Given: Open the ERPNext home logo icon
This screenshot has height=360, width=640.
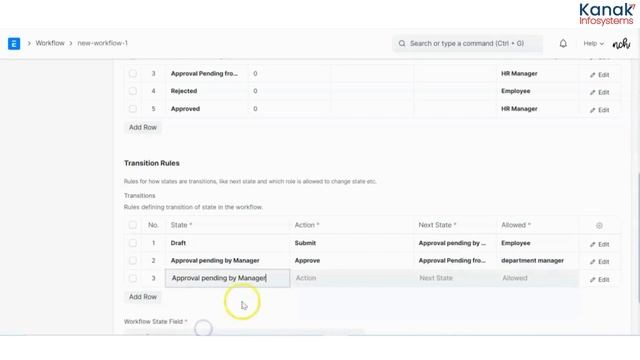Looking at the screenshot, I should [14, 43].
